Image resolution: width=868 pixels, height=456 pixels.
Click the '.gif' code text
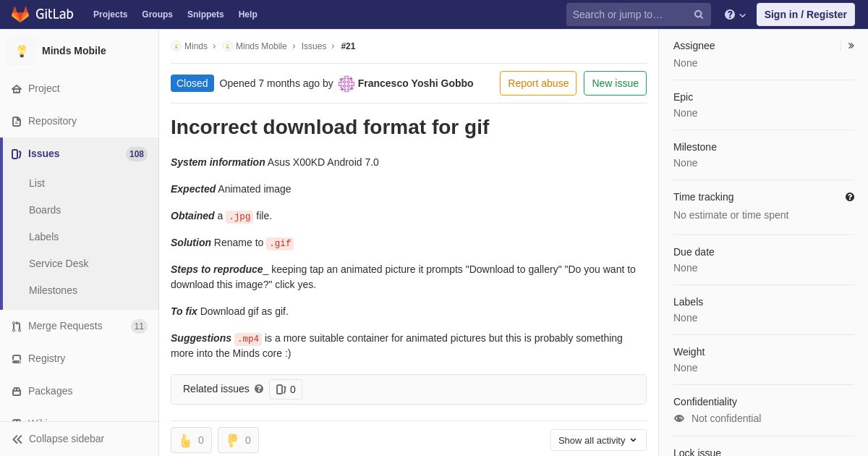click(280, 244)
